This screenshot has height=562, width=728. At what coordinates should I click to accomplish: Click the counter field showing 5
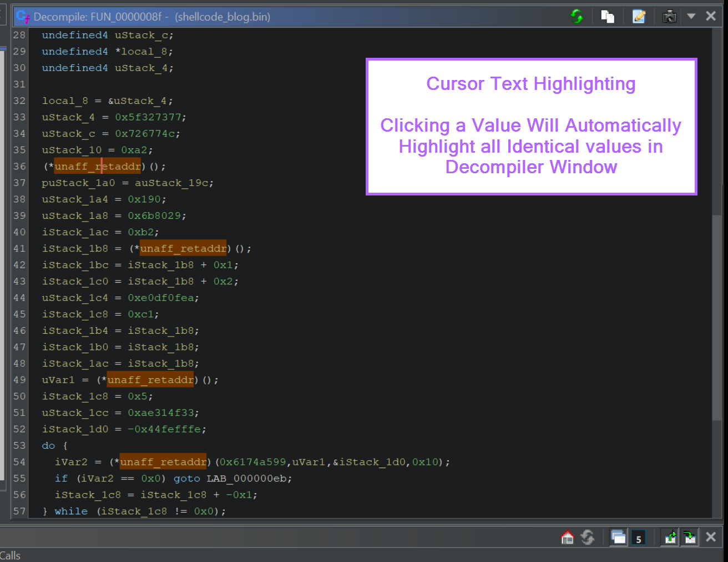pyautogui.click(x=638, y=538)
